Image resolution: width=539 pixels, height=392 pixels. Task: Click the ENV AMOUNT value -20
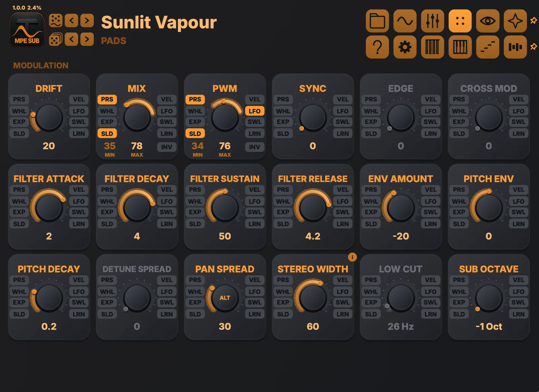pyautogui.click(x=401, y=236)
